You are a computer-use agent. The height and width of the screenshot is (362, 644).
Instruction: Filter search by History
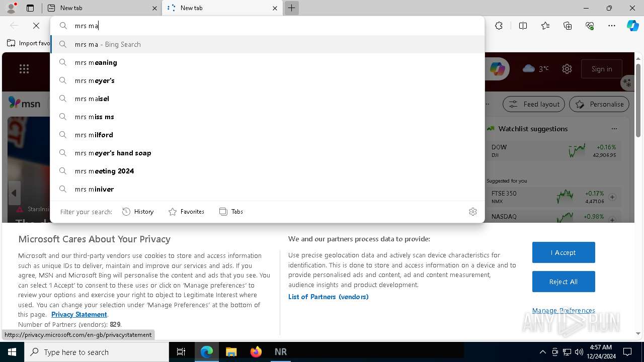(x=138, y=212)
